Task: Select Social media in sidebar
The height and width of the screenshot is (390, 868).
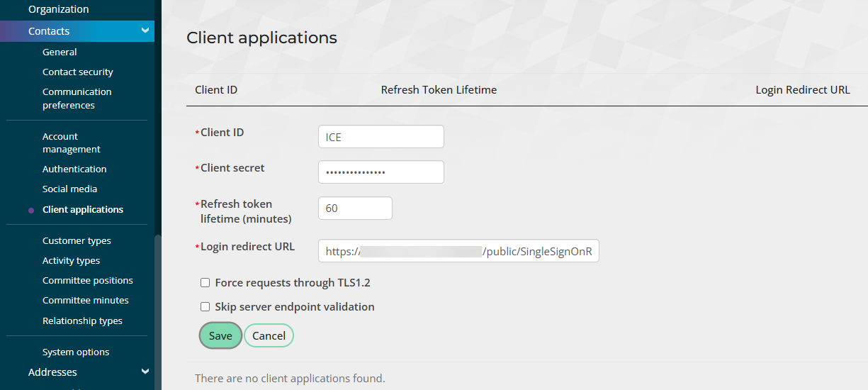Action: pos(69,189)
